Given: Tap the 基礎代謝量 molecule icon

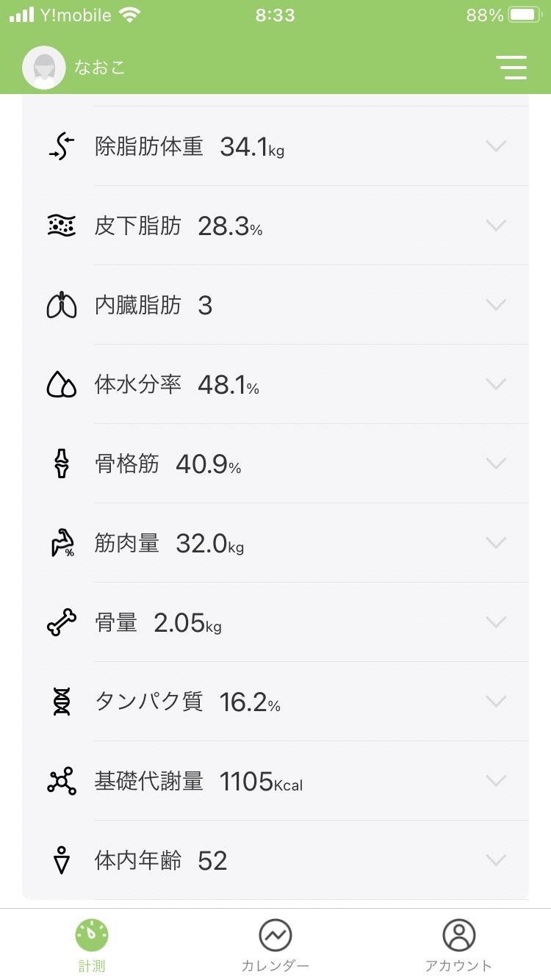Looking at the screenshot, I should click(x=62, y=781).
